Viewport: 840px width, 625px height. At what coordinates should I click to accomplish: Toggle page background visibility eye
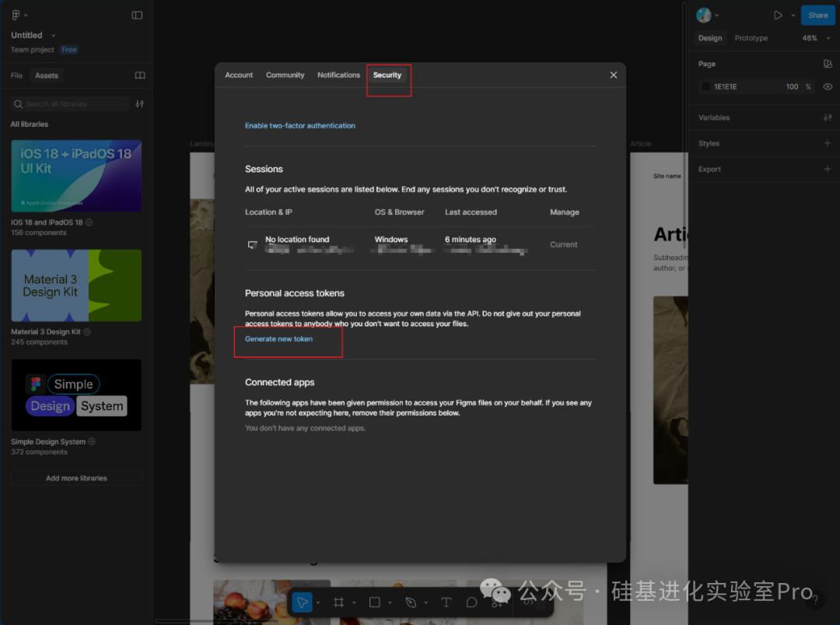pos(828,87)
